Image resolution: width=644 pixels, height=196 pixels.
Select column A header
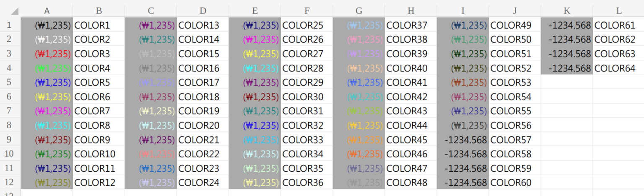click(47, 11)
